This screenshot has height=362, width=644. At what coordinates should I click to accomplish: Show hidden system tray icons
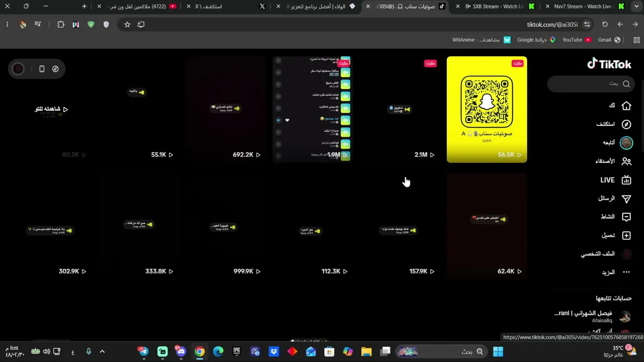click(x=102, y=351)
